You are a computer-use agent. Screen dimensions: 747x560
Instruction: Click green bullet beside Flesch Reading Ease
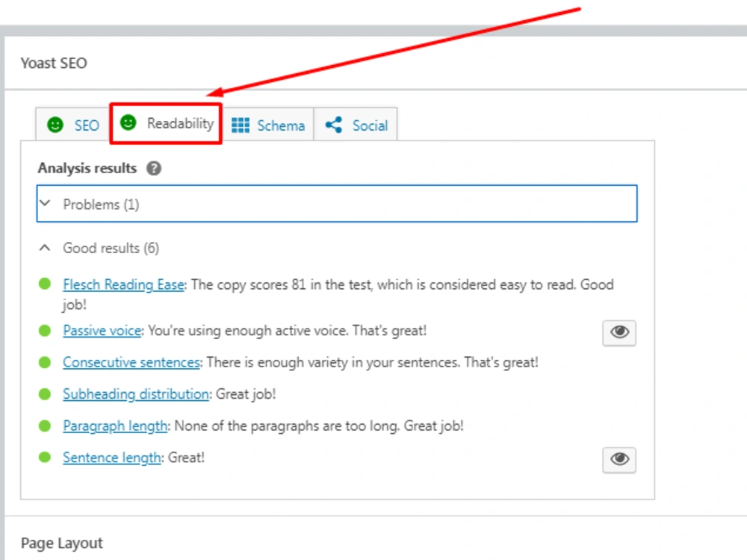tap(45, 284)
